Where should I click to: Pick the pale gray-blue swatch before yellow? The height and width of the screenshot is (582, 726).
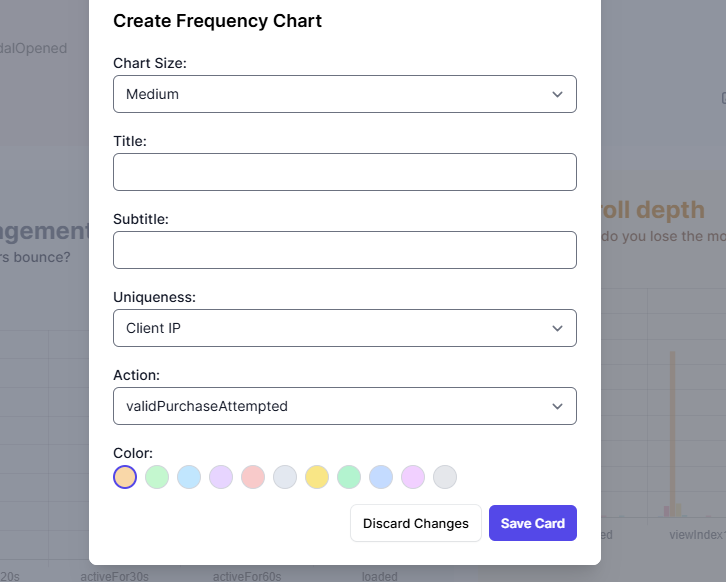coord(285,477)
